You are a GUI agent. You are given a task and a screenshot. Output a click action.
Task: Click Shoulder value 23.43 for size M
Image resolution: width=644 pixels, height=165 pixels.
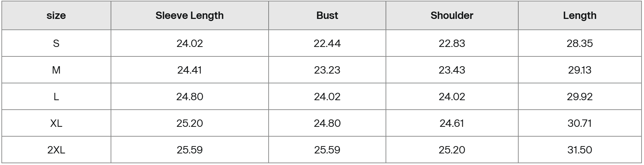point(452,70)
